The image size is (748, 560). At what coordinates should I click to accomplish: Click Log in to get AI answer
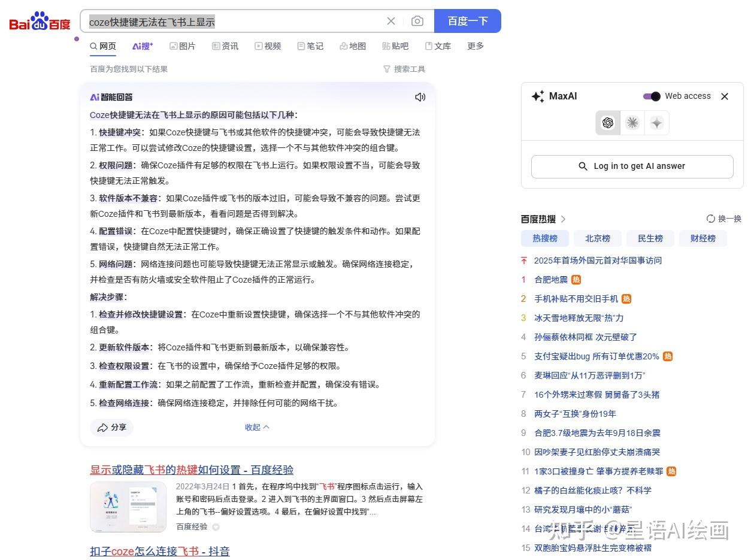[x=632, y=167]
